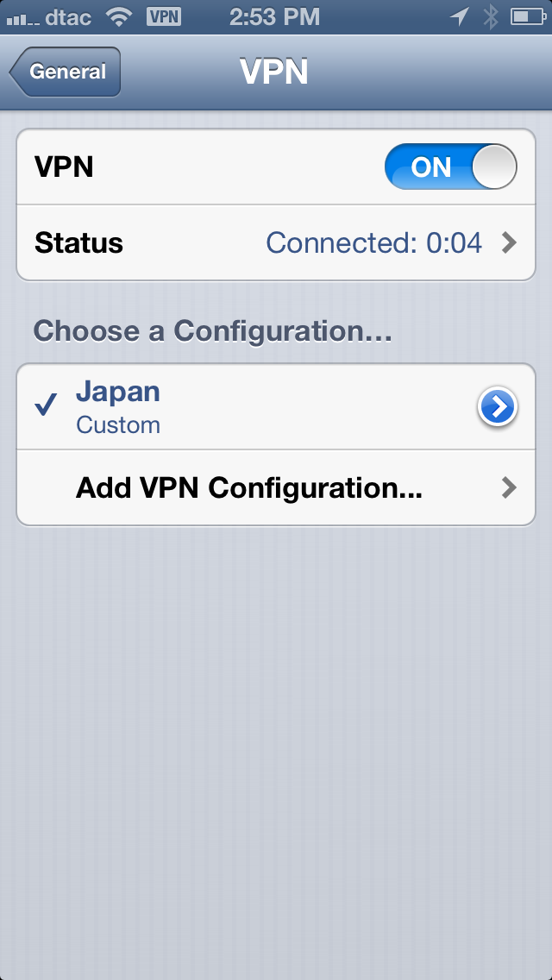Open Japan configuration details blue arrow
The width and height of the screenshot is (552, 980).
(498, 407)
